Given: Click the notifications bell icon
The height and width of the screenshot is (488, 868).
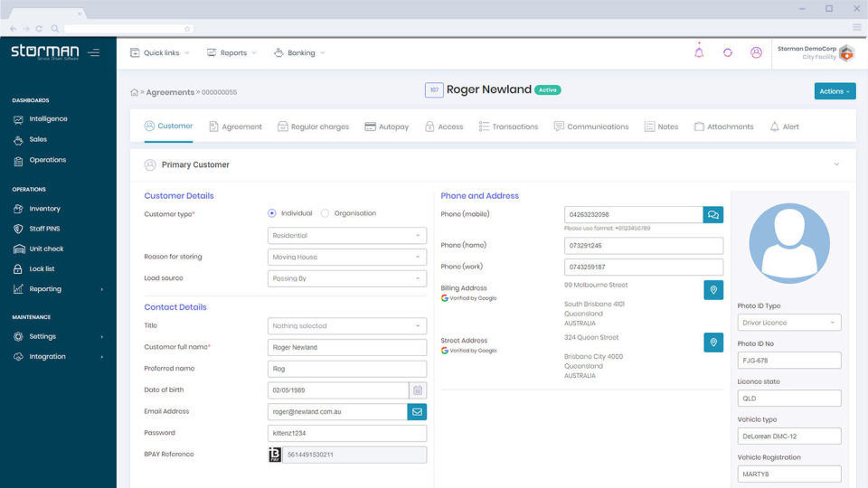Looking at the screenshot, I should (699, 52).
